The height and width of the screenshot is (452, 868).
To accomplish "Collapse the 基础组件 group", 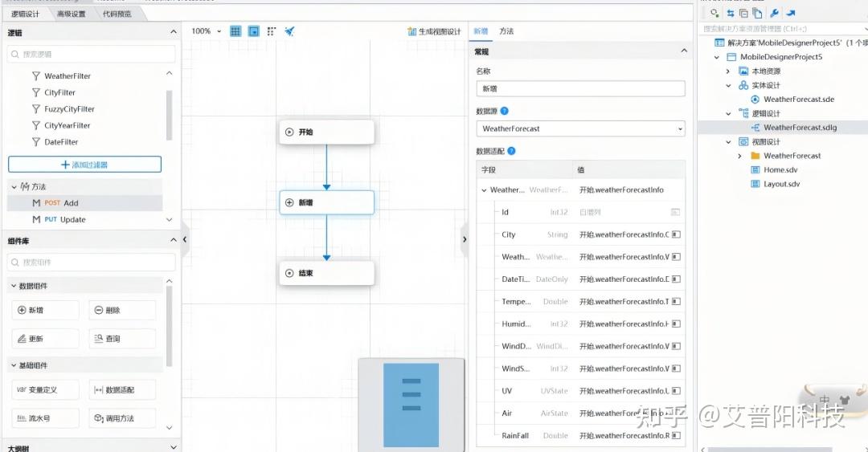I will [x=14, y=365].
